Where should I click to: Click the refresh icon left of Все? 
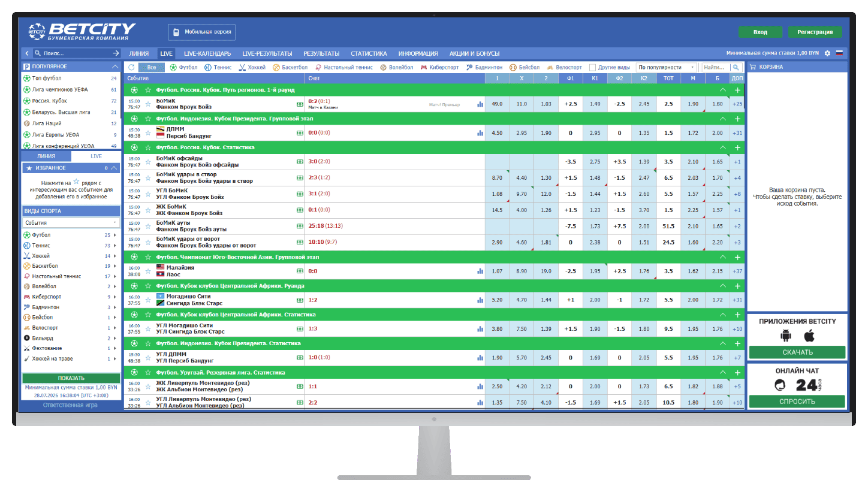132,67
